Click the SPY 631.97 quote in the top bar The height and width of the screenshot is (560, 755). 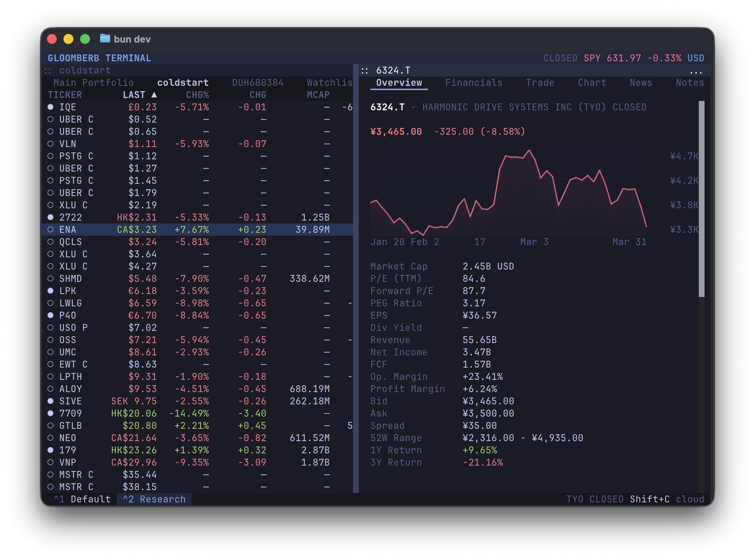click(x=611, y=58)
